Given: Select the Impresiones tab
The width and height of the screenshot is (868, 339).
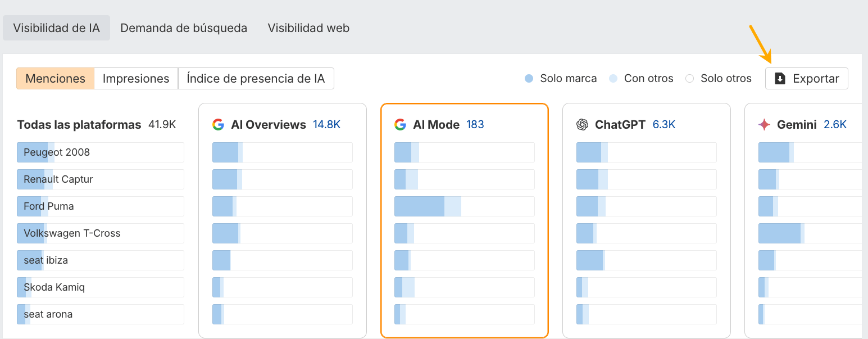Looking at the screenshot, I should click(136, 78).
